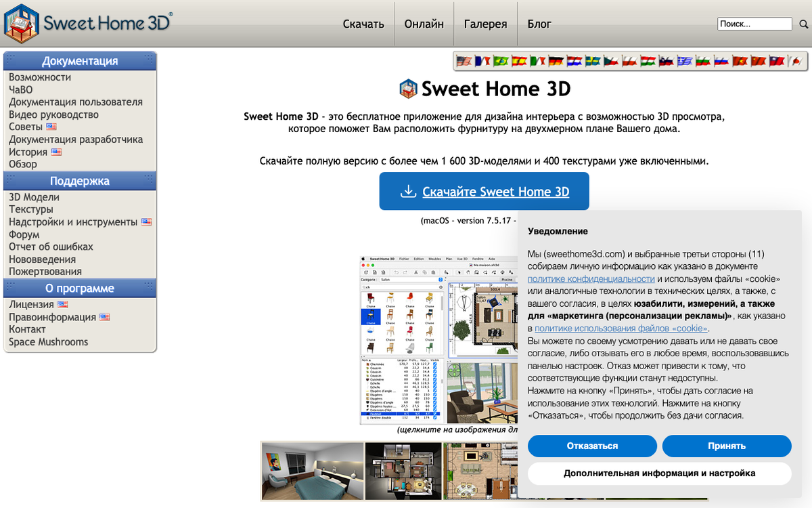Open the Обзор sidebar link
The width and height of the screenshot is (812, 508).
[x=23, y=164]
